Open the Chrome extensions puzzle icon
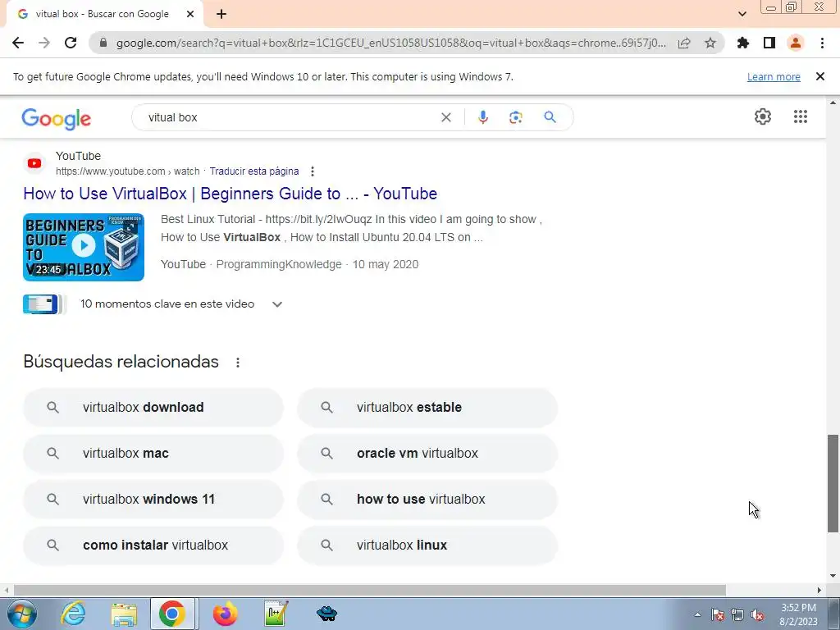 (x=743, y=43)
